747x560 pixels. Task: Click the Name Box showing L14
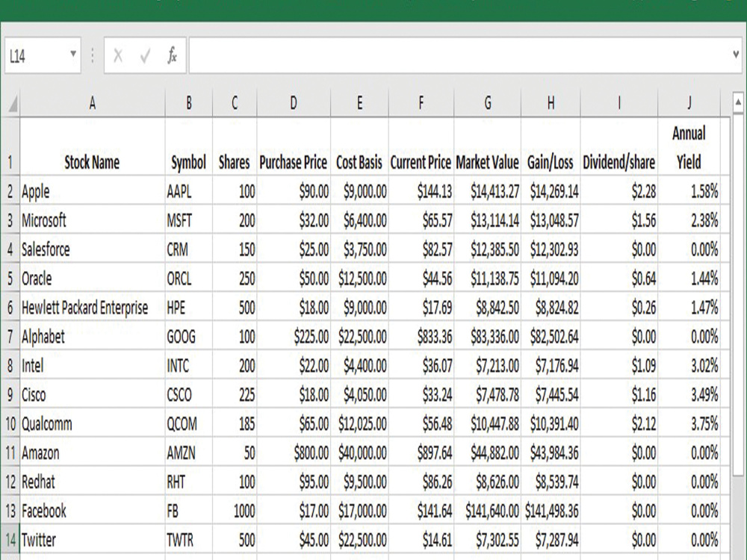[x=37, y=56]
